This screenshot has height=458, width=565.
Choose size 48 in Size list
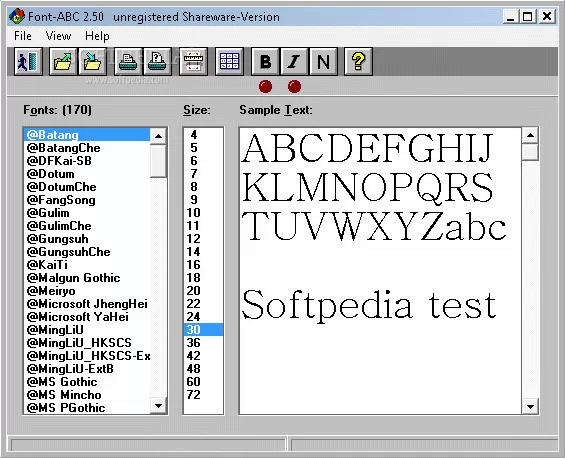203,369
